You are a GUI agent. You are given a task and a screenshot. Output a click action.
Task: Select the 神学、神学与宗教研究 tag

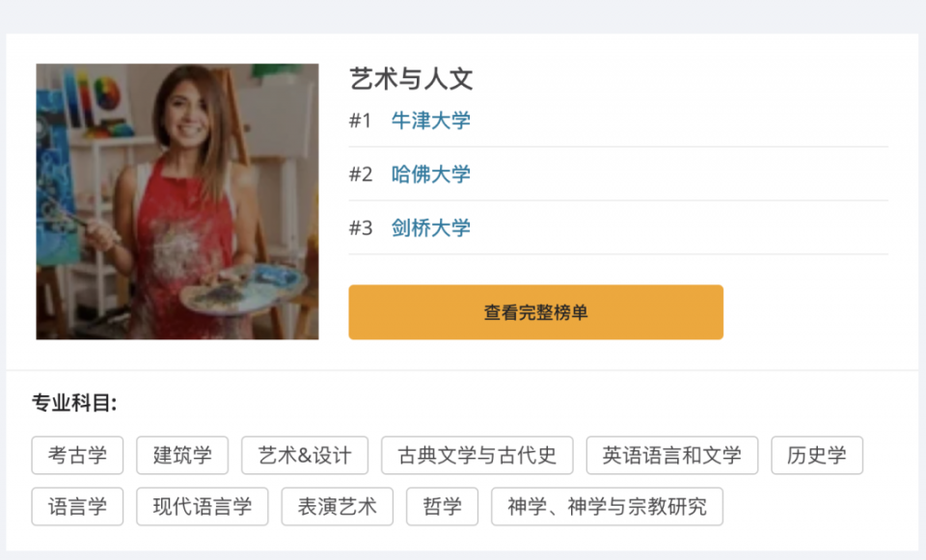(607, 506)
